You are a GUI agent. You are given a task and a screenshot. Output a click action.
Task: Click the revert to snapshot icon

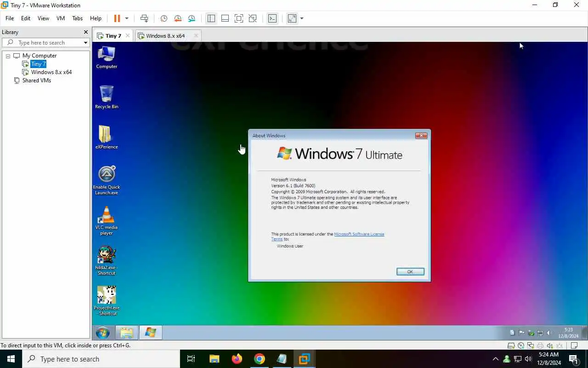coord(178,18)
